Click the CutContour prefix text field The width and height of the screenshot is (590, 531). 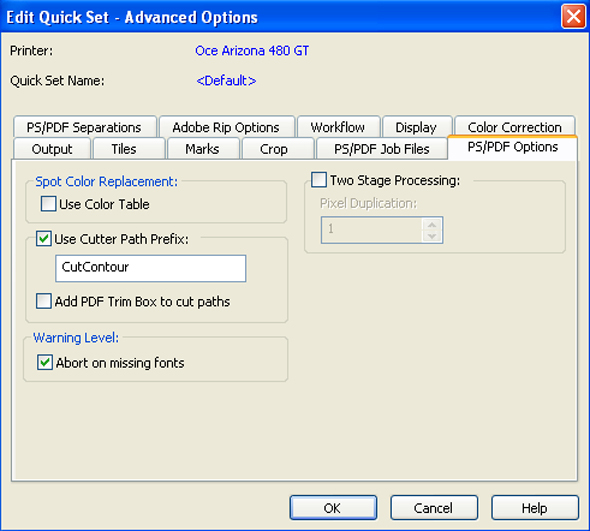click(151, 268)
